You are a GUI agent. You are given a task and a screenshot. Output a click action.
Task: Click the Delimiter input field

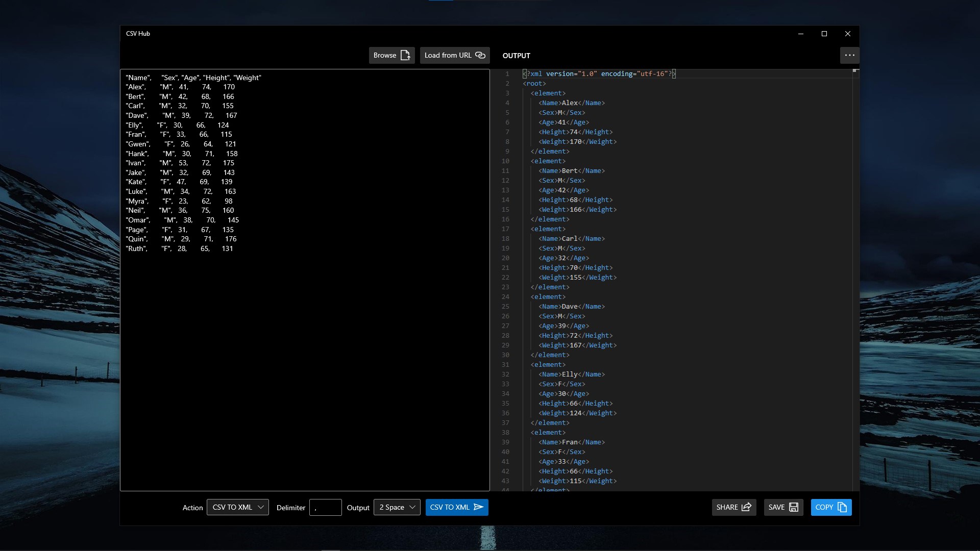click(x=326, y=507)
